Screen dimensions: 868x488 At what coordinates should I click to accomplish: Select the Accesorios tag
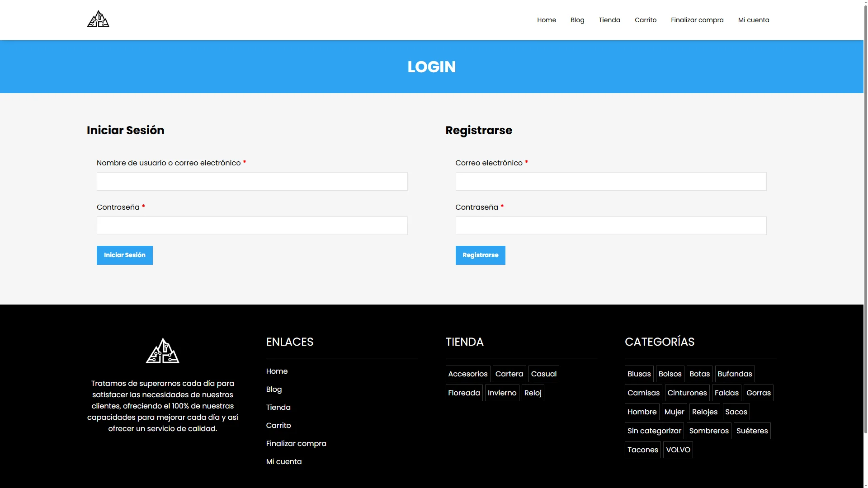[x=468, y=374]
